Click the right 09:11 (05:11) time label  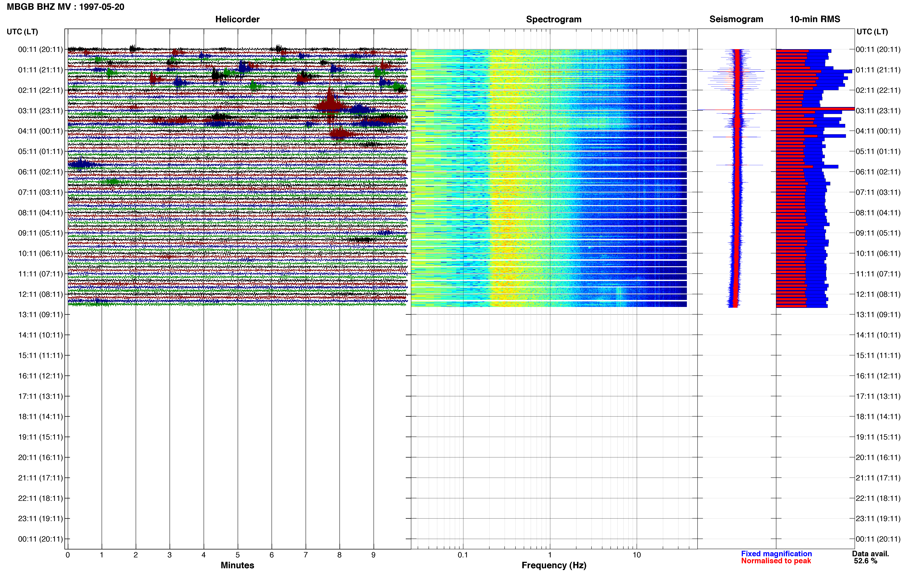click(878, 233)
